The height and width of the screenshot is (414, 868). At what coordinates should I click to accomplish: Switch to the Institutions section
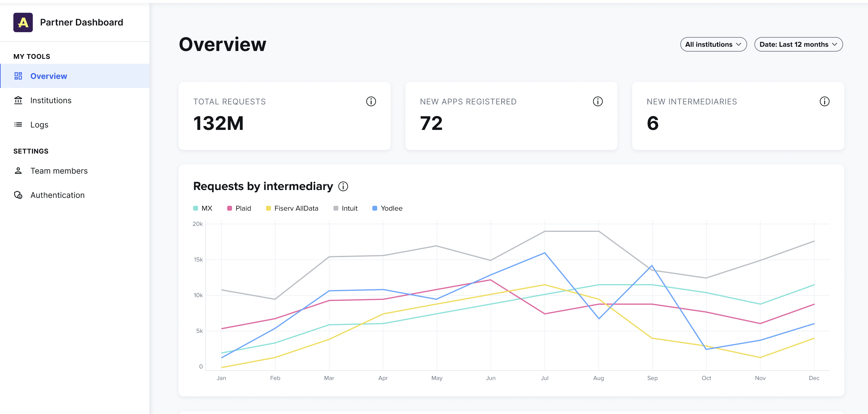click(50, 100)
